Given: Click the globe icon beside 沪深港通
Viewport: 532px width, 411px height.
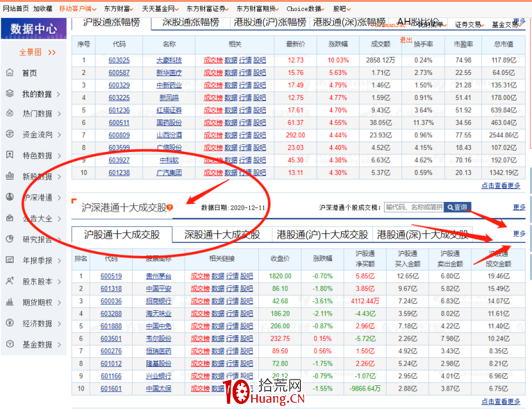Looking at the screenshot, I should (x=10, y=197).
